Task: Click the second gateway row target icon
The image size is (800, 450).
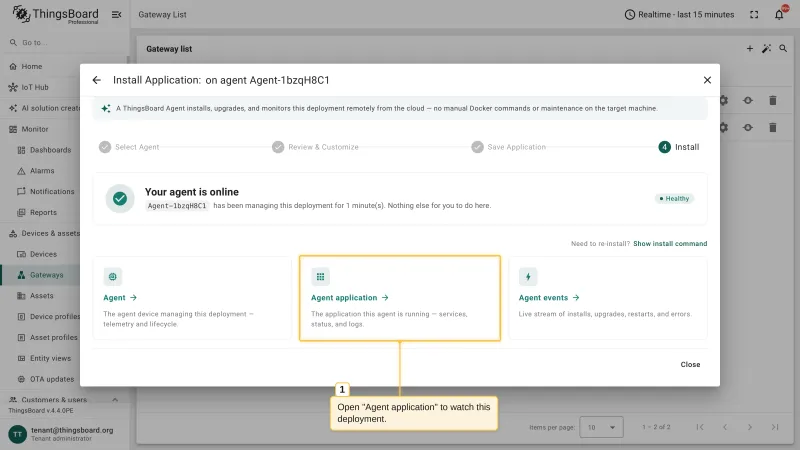Action: click(748, 127)
